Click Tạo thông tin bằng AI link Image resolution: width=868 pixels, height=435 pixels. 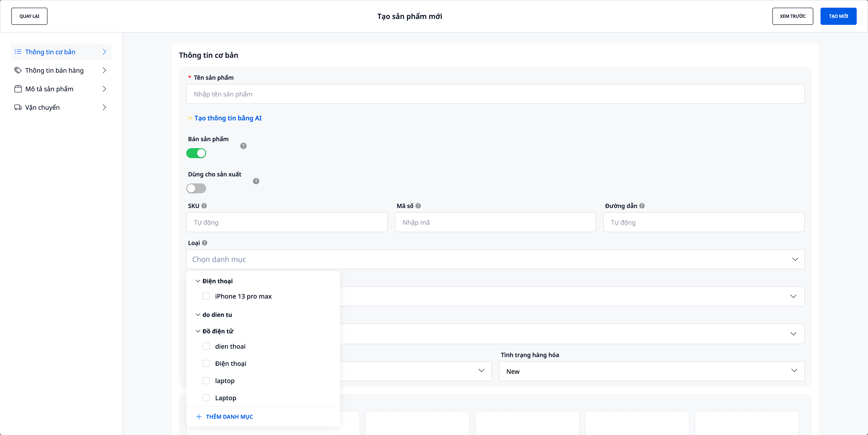(x=228, y=118)
